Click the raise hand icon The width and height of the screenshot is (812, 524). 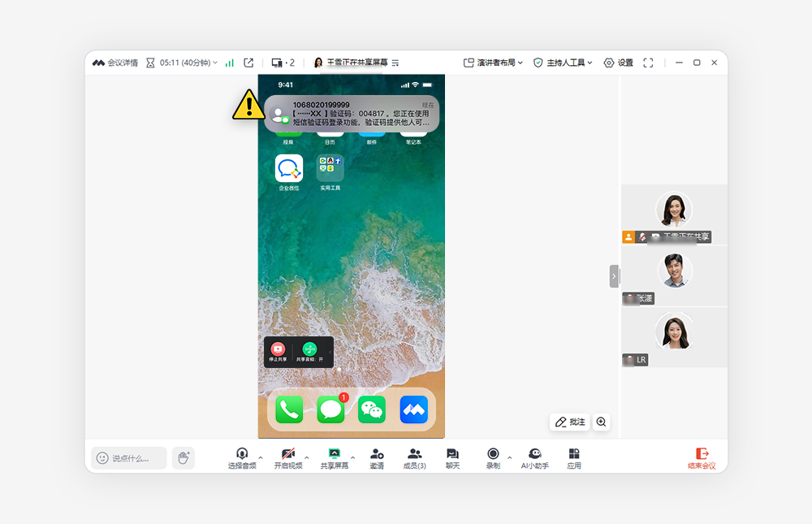click(x=184, y=458)
